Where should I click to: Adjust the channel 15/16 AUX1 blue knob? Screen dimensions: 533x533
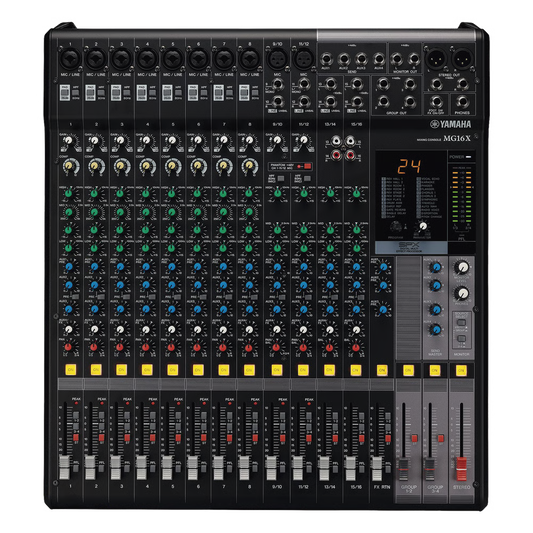[x=356, y=266]
